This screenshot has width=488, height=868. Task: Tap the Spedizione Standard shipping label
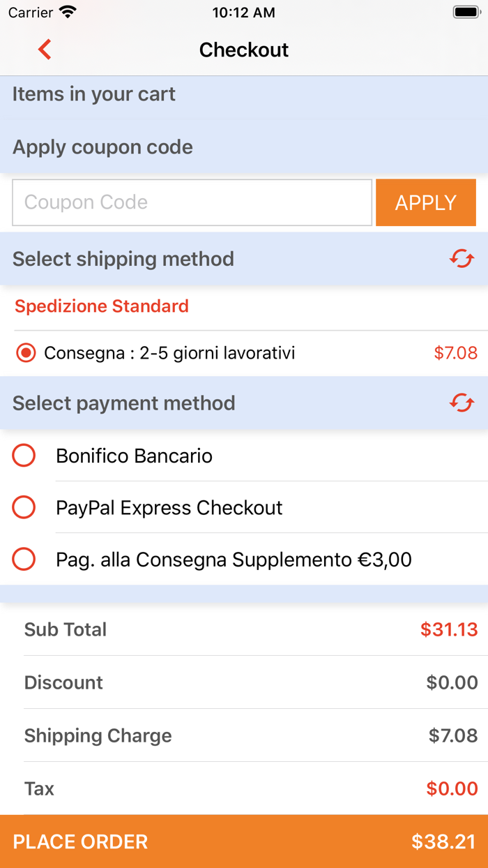click(101, 306)
